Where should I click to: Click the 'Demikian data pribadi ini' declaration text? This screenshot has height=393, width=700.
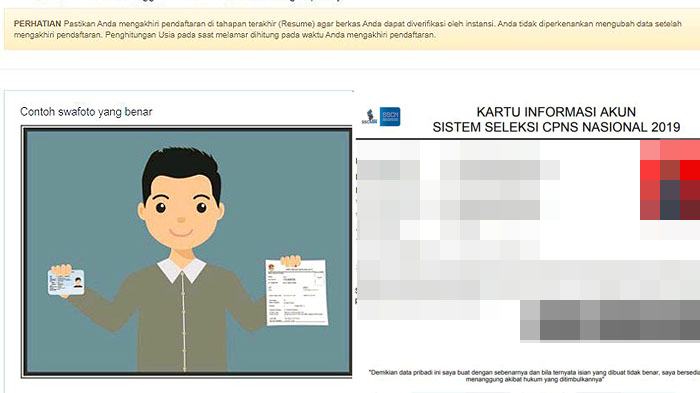(534, 376)
